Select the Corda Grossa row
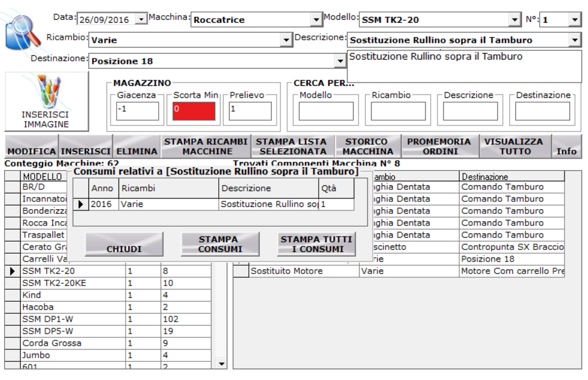 click(108, 343)
